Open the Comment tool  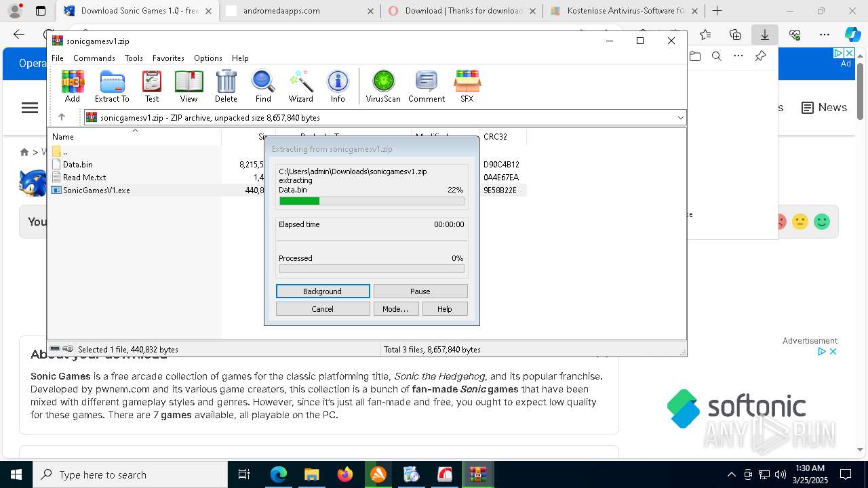click(427, 86)
